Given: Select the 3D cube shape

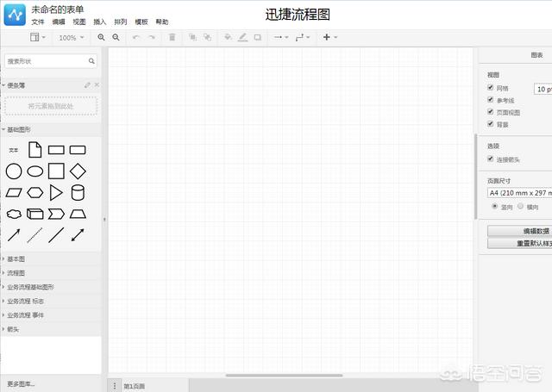Looking at the screenshot, I should coord(34,214).
